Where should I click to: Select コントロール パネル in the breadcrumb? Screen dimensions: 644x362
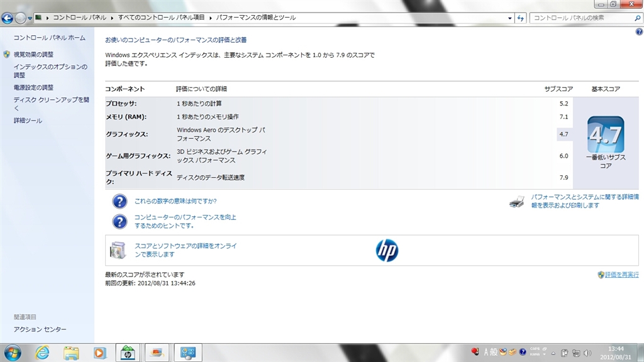79,18
